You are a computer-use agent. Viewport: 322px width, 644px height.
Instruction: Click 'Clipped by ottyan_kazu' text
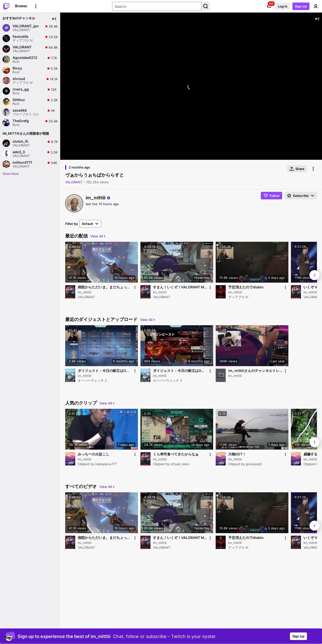(171, 464)
